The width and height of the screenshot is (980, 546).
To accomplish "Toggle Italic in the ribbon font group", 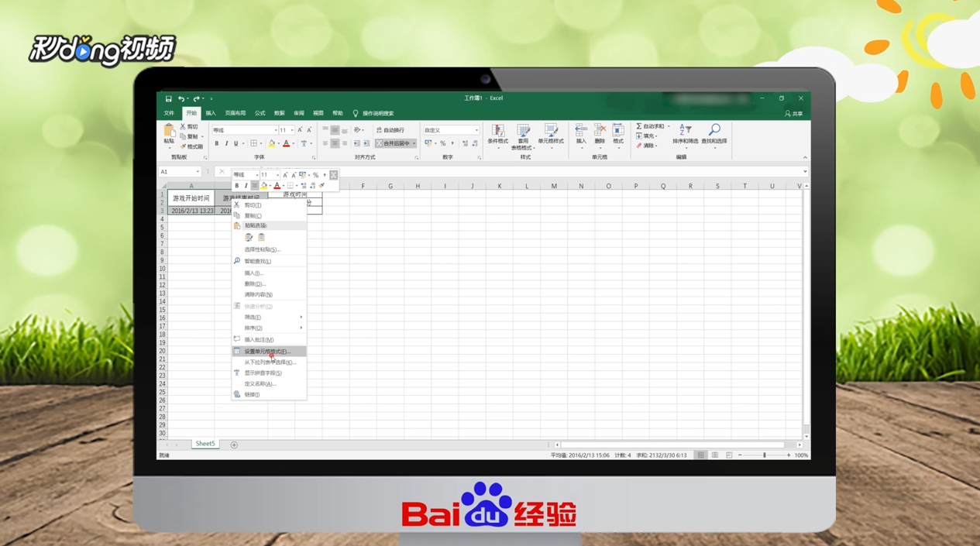I will click(226, 143).
